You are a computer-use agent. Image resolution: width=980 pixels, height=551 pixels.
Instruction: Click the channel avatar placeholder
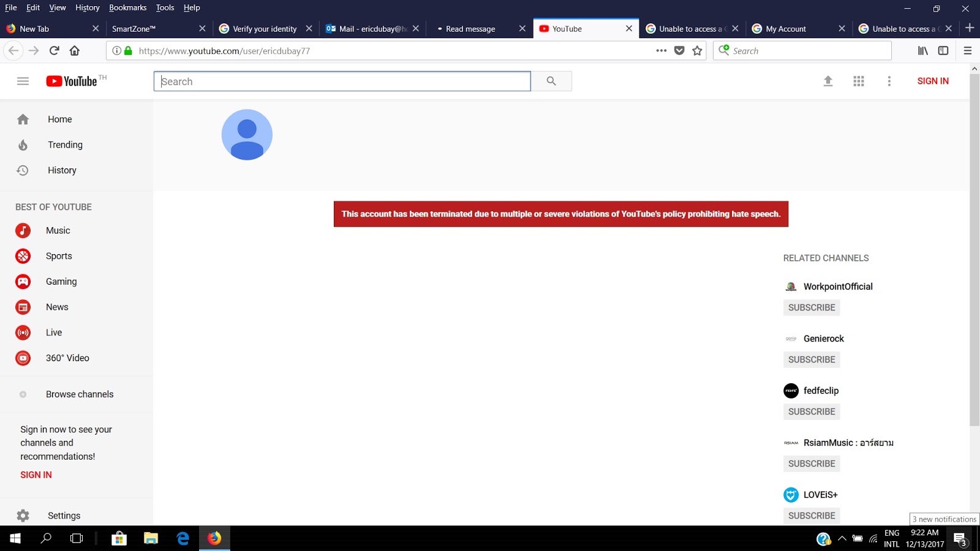[247, 135]
